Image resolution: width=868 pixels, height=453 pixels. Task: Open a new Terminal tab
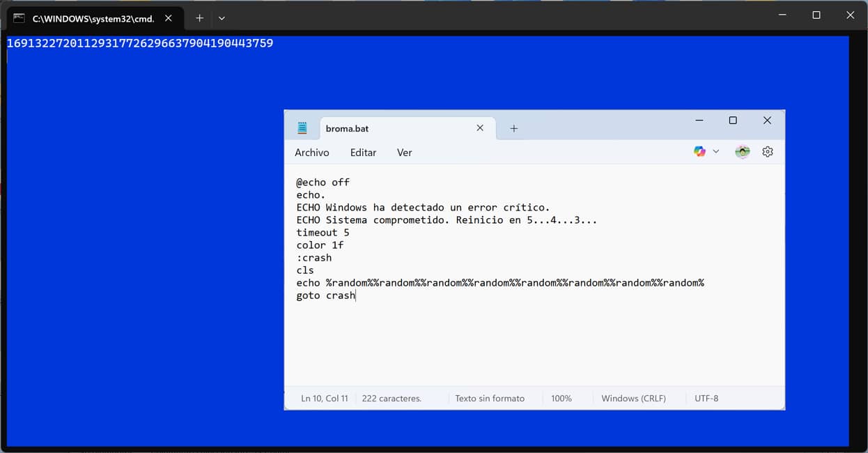point(199,17)
